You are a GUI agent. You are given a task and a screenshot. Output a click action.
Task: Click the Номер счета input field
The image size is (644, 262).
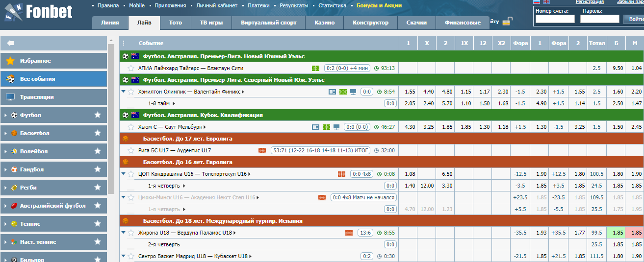[555, 19]
